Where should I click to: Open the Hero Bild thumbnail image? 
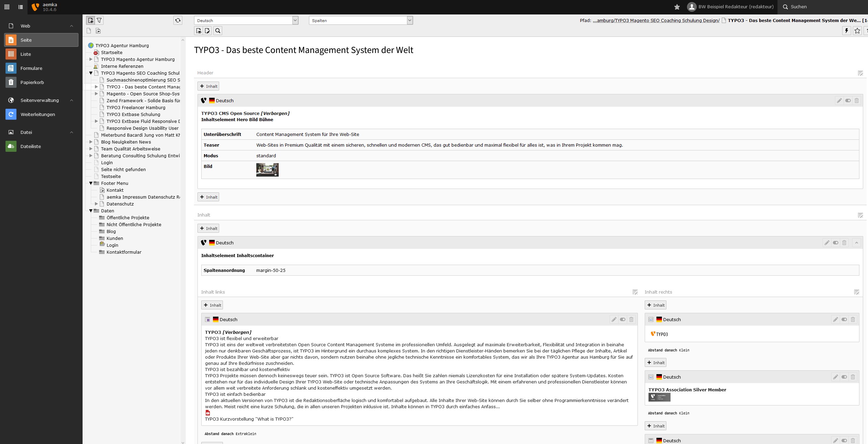pyautogui.click(x=267, y=170)
